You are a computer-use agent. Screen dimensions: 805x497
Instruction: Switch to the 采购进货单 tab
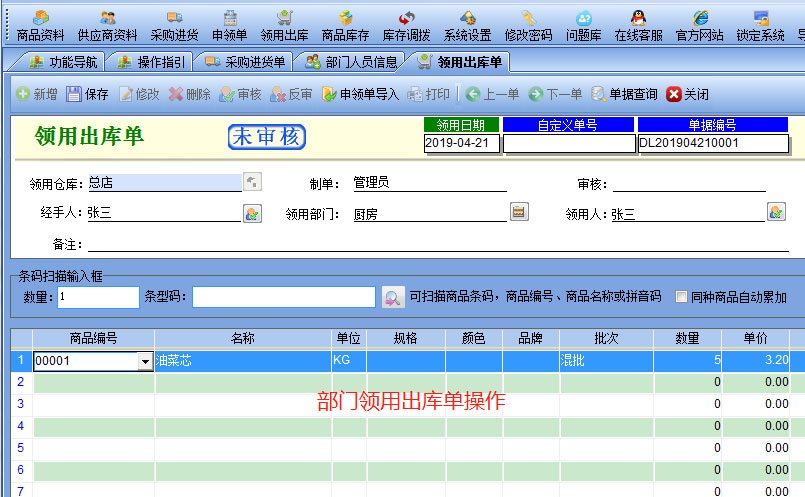(245, 62)
